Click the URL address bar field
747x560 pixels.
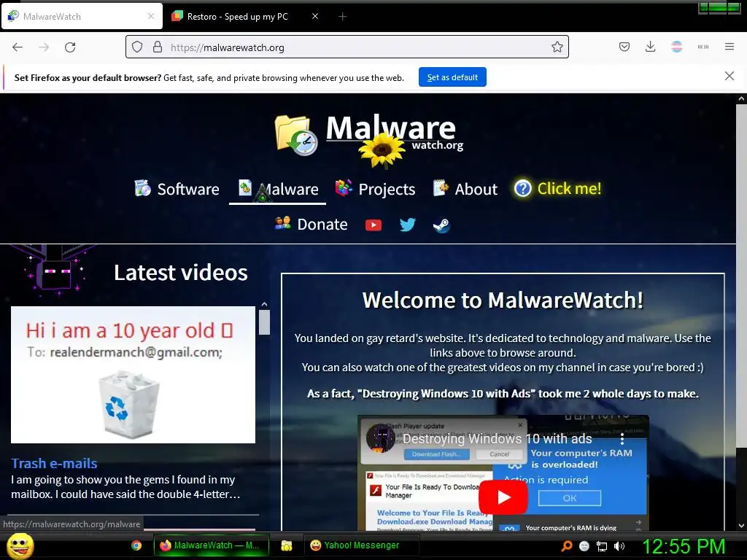[x=347, y=47]
